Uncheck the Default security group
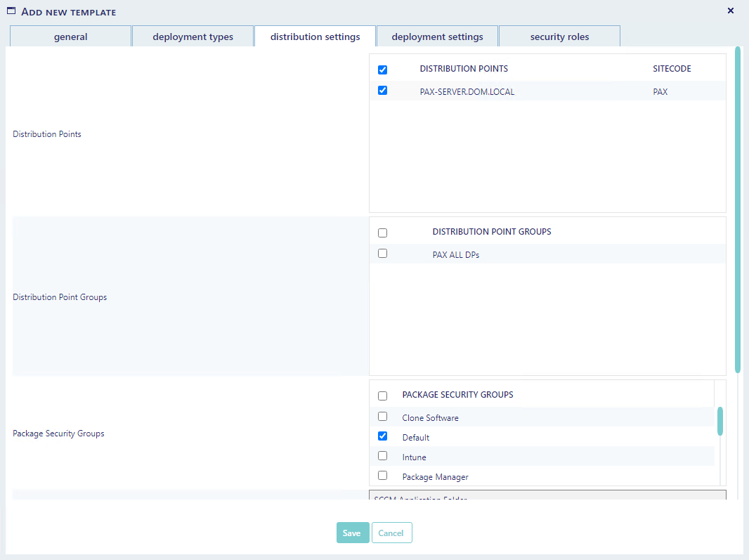The image size is (749, 560). [383, 436]
